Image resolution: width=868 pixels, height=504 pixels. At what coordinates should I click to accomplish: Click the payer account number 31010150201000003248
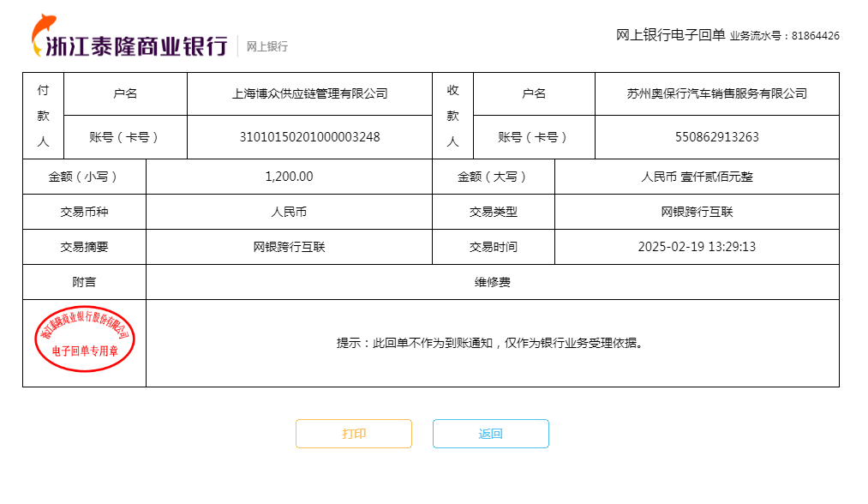coord(309,137)
